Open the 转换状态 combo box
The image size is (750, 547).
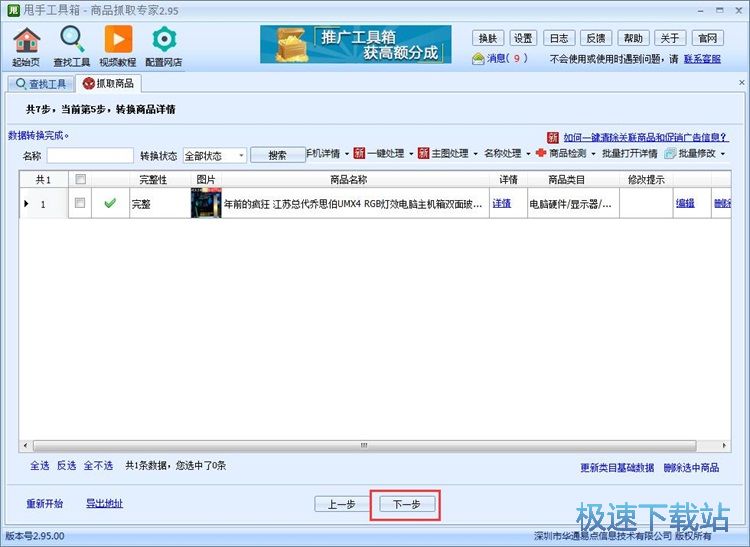point(215,155)
